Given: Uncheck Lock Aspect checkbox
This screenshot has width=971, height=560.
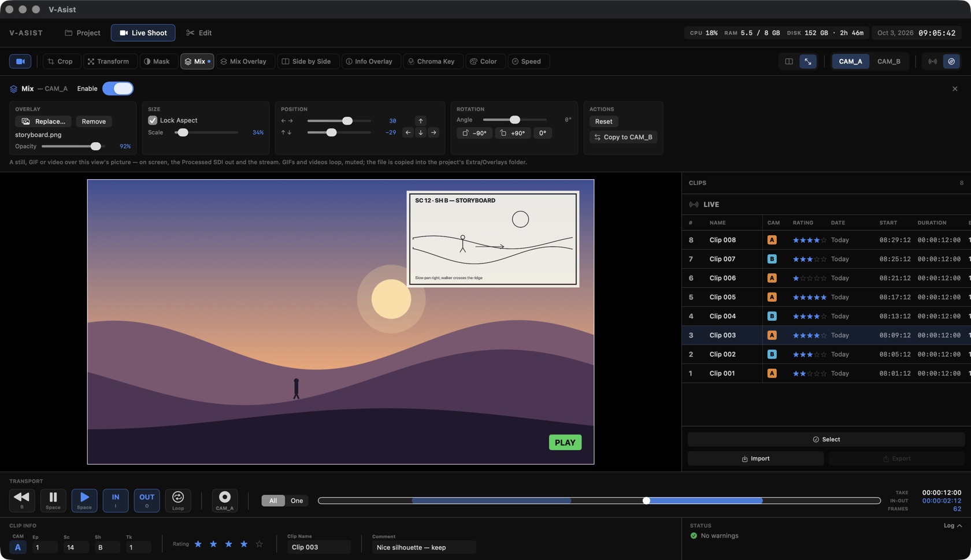Looking at the screenshot, I should pyautogui.click(x=153, y=120).
